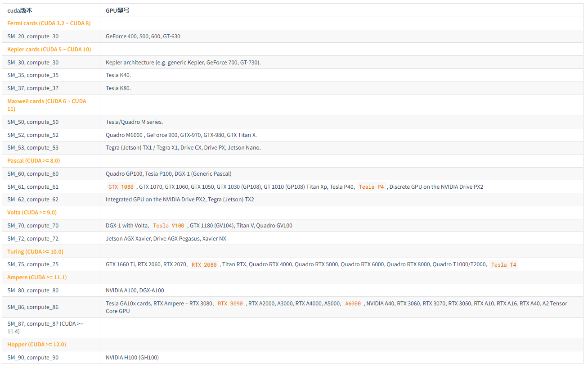Click the highlighted "Tesla V100" code tag
Image resolution: width=588 pixels, height=368 pixels.
(x=169, y=226)
